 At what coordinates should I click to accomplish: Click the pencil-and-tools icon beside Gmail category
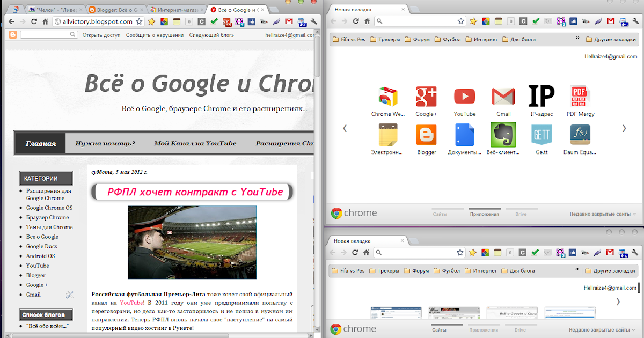69,295
